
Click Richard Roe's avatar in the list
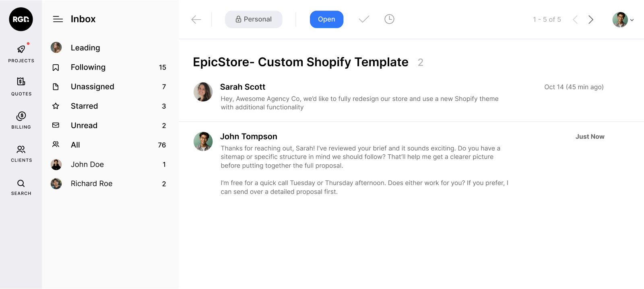(x=56, y=184)
